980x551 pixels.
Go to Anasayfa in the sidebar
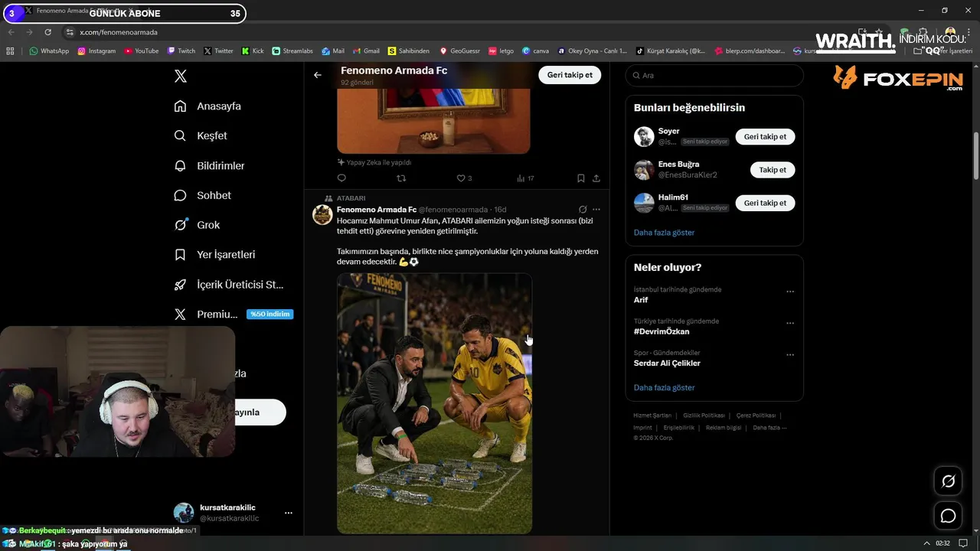[208, 106]
